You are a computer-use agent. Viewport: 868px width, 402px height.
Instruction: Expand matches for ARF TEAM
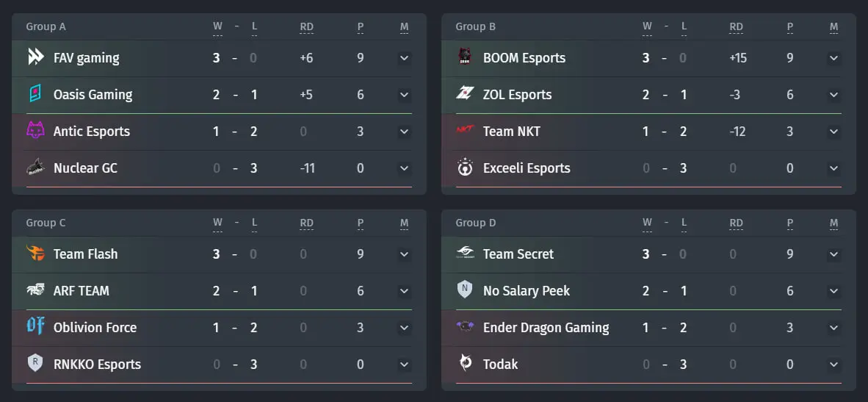(404, 291)
